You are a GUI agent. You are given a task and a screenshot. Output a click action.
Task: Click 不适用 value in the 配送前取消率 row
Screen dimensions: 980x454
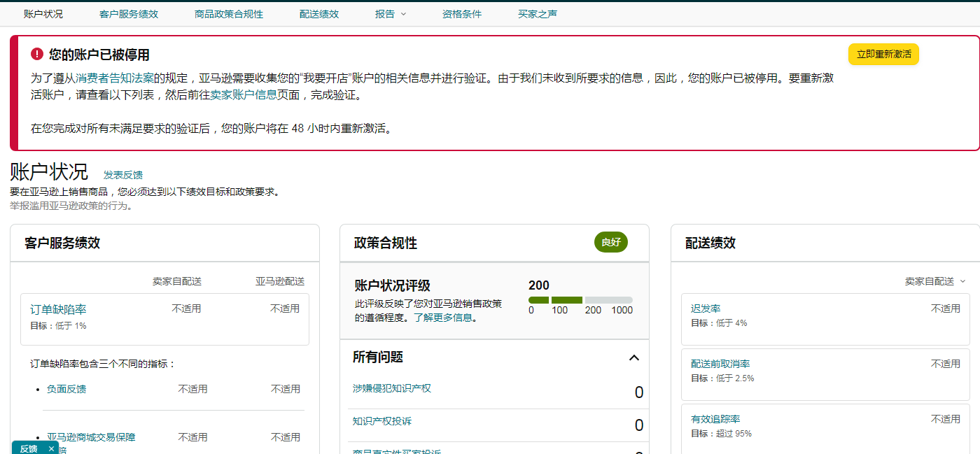946,364
